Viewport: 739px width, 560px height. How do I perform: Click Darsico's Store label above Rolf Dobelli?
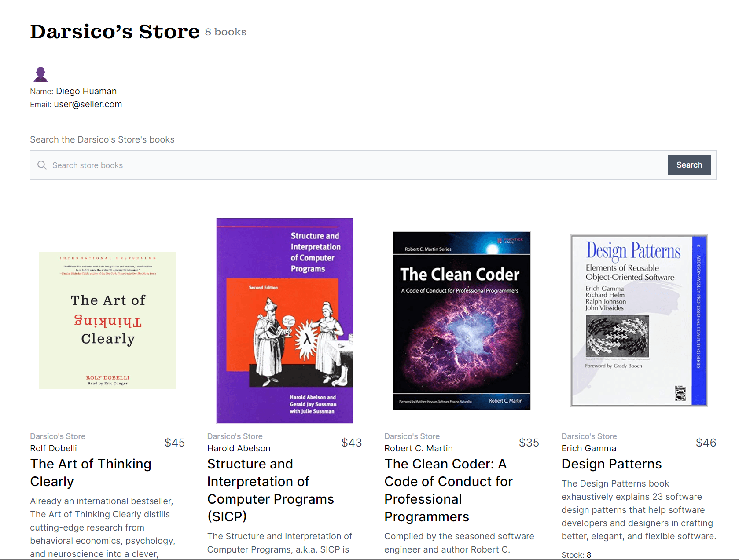pyautogui.click(x=58, y=436)
